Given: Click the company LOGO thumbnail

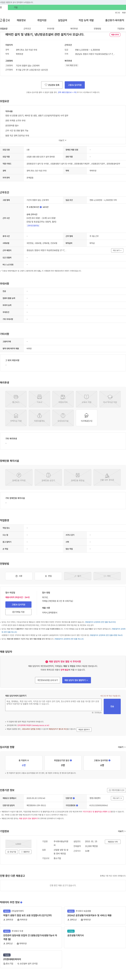Looking at the screenshot, I should pyautogui.click(x=18, y=844).
